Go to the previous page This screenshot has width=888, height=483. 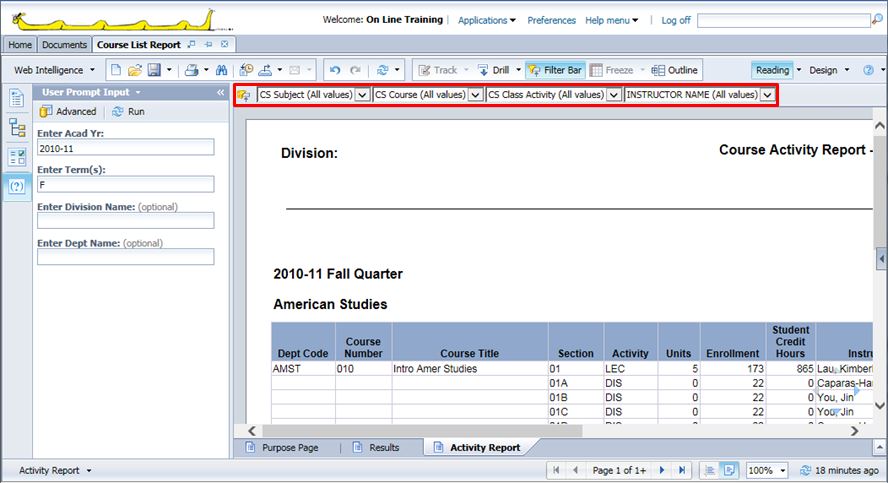(575, 470)
